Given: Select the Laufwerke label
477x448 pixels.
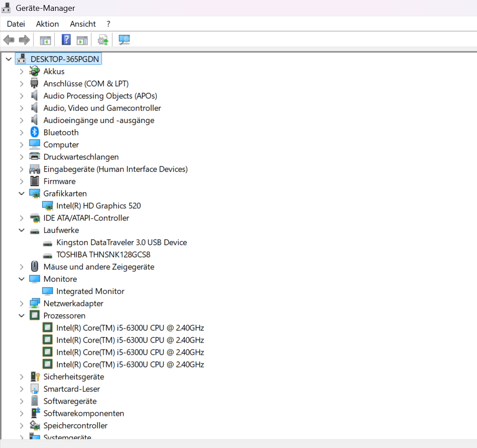Looking at the screenshot, I should point(61,230).
